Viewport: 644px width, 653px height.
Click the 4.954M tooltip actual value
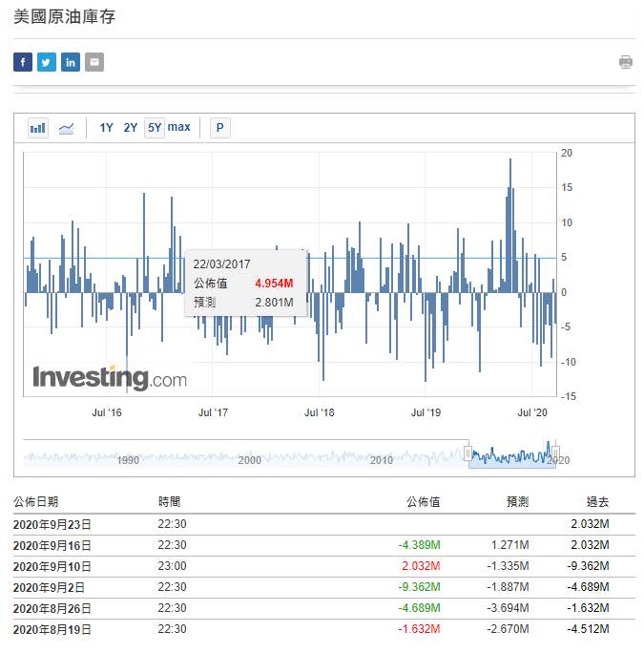tap(274, 284)
